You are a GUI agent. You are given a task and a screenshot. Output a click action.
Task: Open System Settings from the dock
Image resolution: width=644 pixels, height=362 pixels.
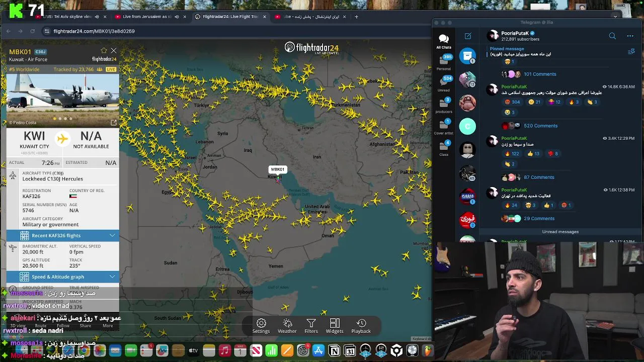(x=303, y=350)
